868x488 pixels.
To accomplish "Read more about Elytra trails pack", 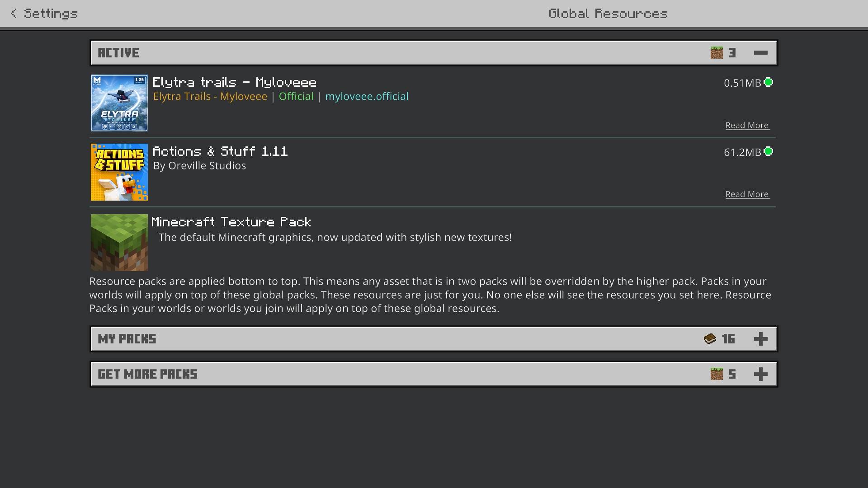I will click(x=747, y=125).
